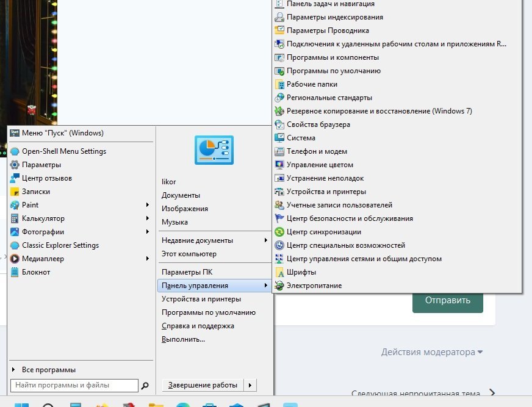
Task: Launch Записки sticky notes icon
Action: 15,192
